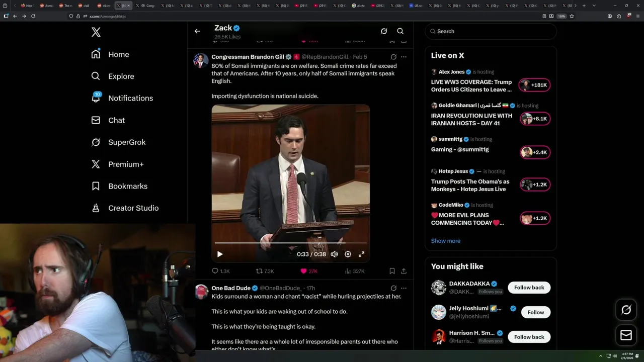
Task: Go back with the profile header arrow
Action: click(x=197, y=31)
